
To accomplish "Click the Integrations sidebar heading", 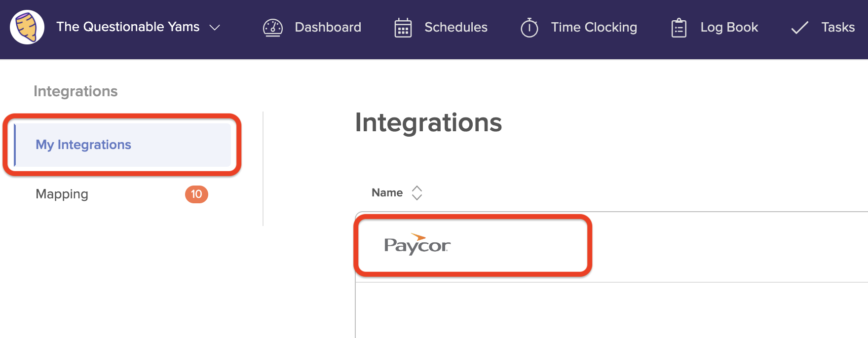I will coord(76,91).
